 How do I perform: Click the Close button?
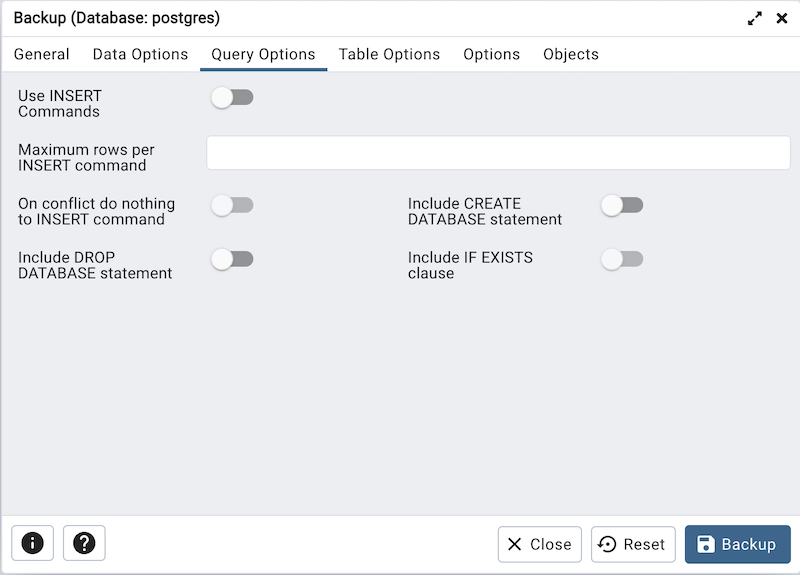540,544
